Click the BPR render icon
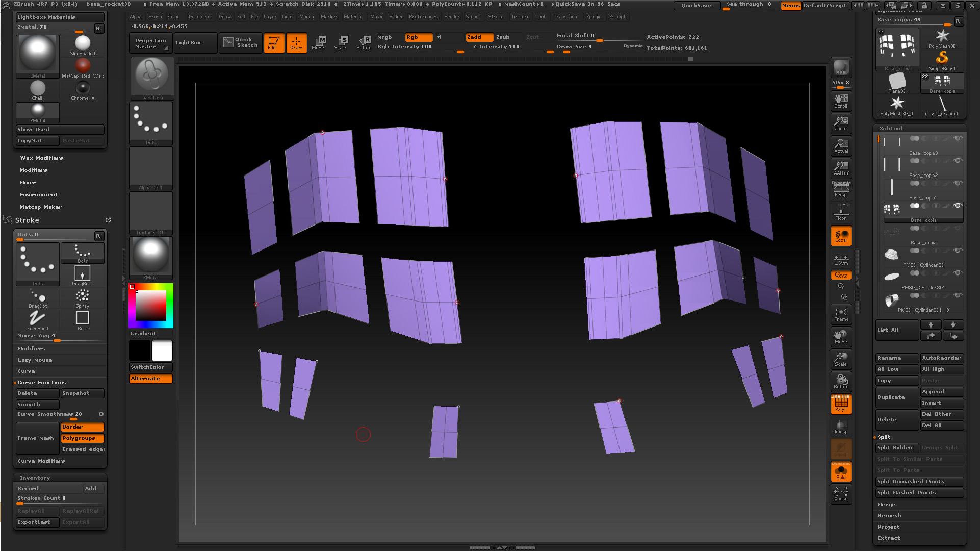Screen dimensions: 980x551 841,67
